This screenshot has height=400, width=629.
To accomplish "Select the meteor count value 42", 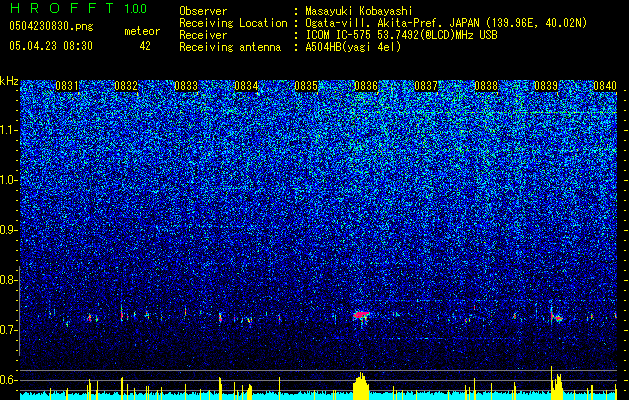I will 145,46.
